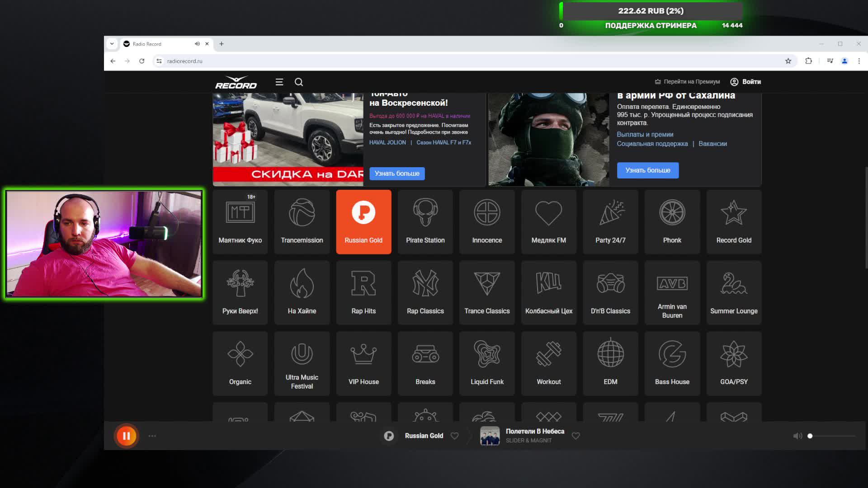868x488 pixels.
Task: Open Сезон HAVAL F7 и F7x link
Action: (x=444, y=142)
